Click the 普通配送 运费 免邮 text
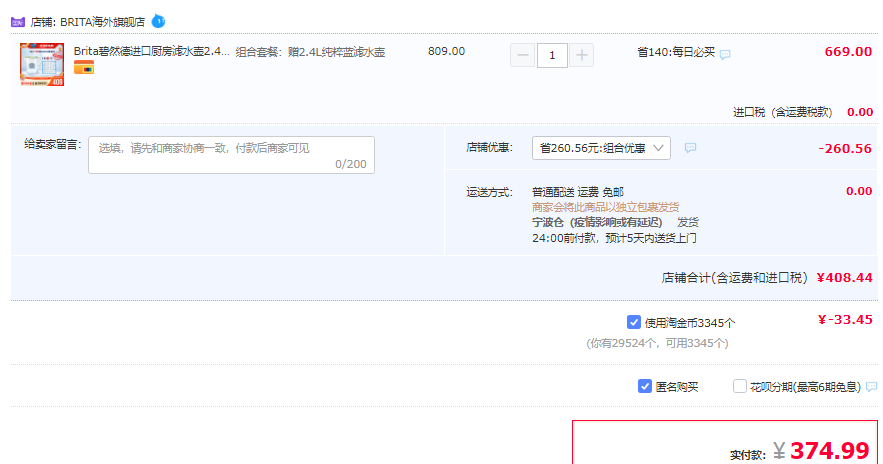Screen dimensions: 883x464 click(x=578, y=192)
